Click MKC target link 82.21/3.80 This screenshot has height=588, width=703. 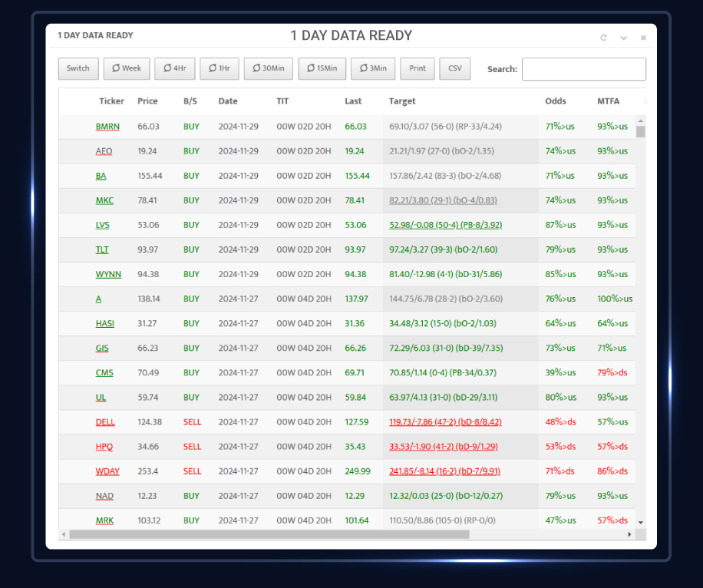tap(443, 200)
